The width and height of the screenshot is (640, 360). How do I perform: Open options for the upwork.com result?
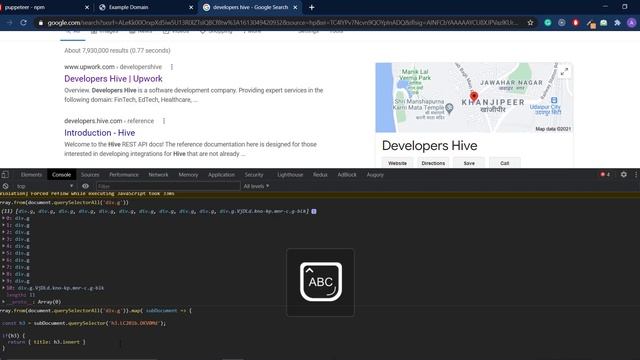172,67
